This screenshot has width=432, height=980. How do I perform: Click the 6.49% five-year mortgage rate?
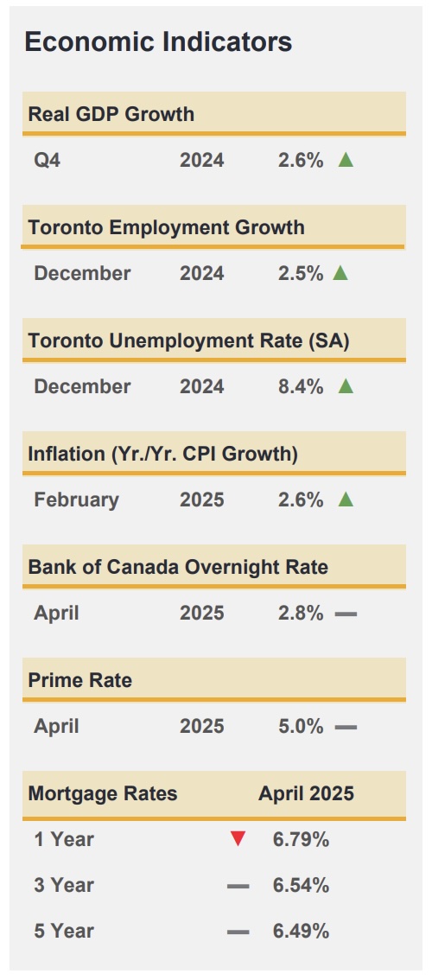pyautogui.click(x=301, y=932)
